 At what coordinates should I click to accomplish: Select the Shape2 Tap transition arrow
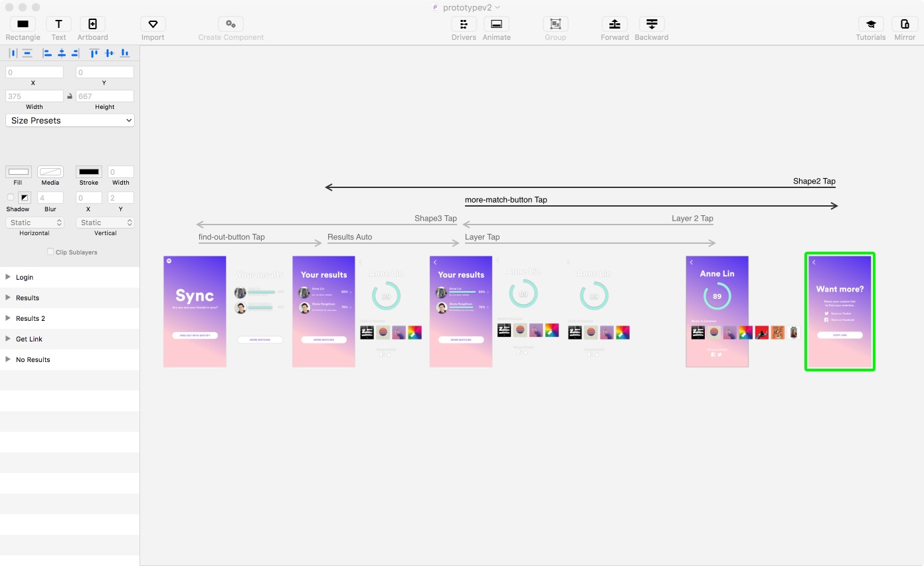pos(580,187)
